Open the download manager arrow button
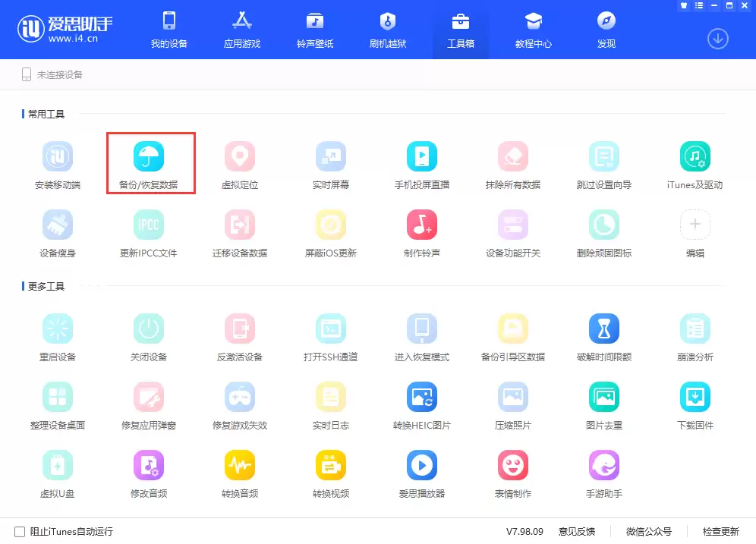This screenshot has height=544, width=756. tap(718, 39)
